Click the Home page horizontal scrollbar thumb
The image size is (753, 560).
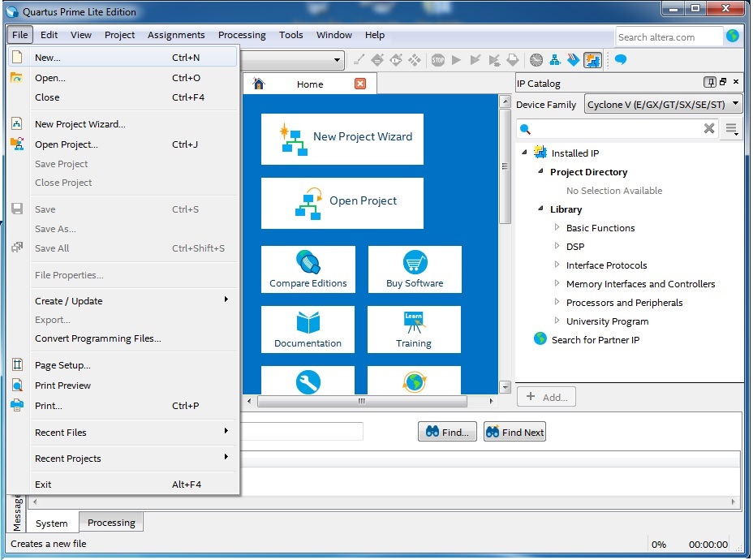[x=362, y=401]
